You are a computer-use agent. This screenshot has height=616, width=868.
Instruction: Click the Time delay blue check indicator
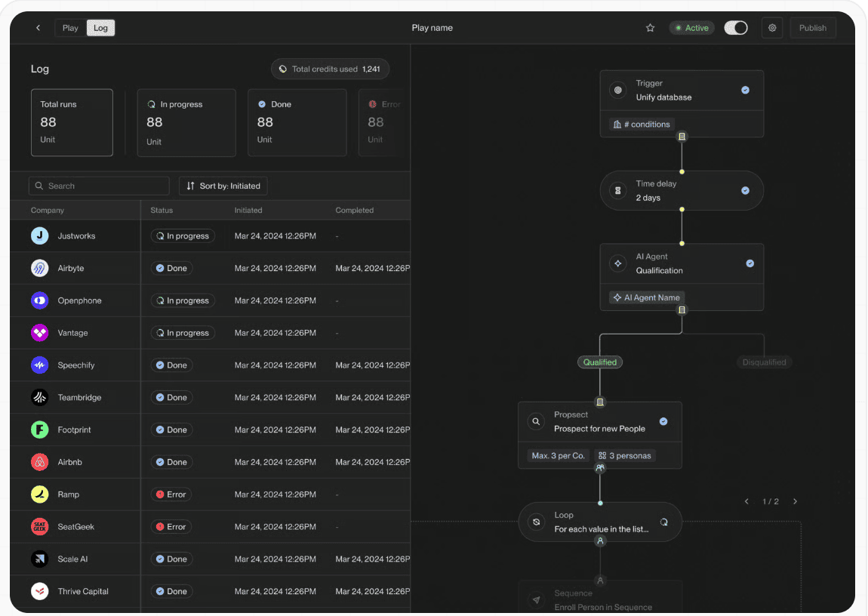[x=745, y=190]
